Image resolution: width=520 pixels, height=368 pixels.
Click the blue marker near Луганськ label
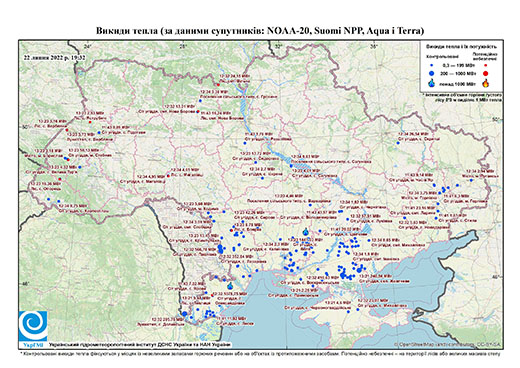click(471, 180)
